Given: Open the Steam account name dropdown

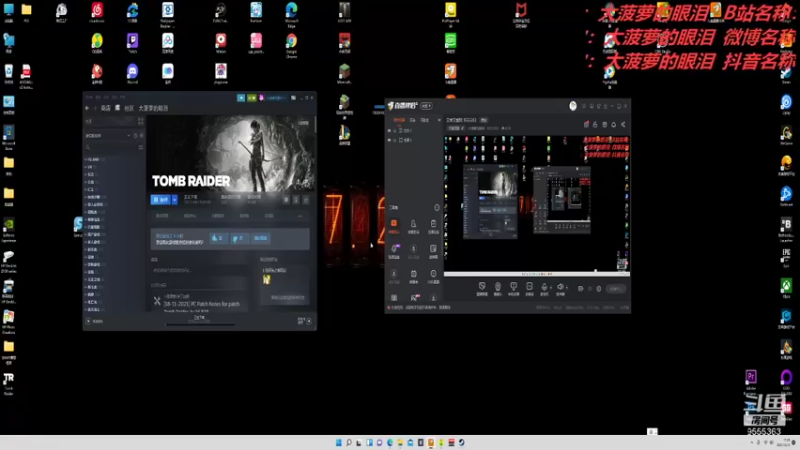Looking at the screenshot, I should pos(276,97).
